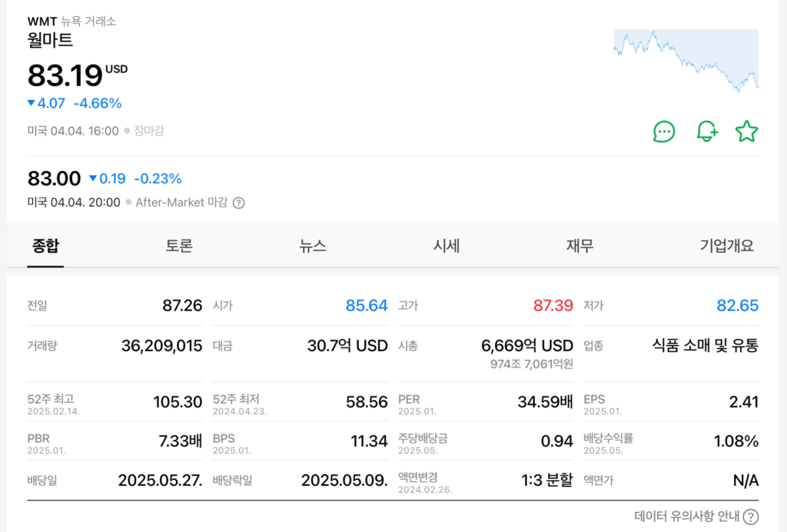Open After-Market help question mark icon
Image resolution: width=787 pixels, height=532 pixels.
(x=239, y=203)
